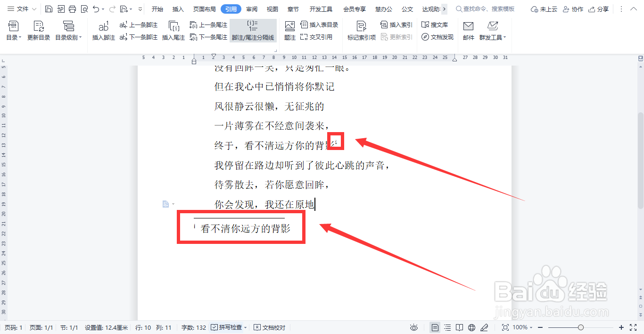Toggle the footnote/endnote separator line (脚注/尾注分隔线)
The width and height of the screenshot is (644, 334).
(x=253, y=31)
